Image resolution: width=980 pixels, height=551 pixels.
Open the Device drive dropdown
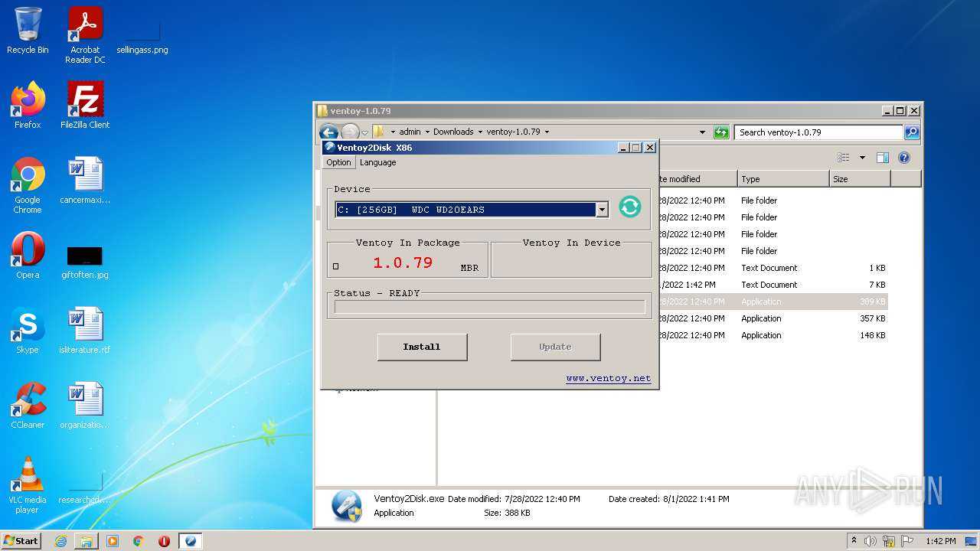coord(602,210)
